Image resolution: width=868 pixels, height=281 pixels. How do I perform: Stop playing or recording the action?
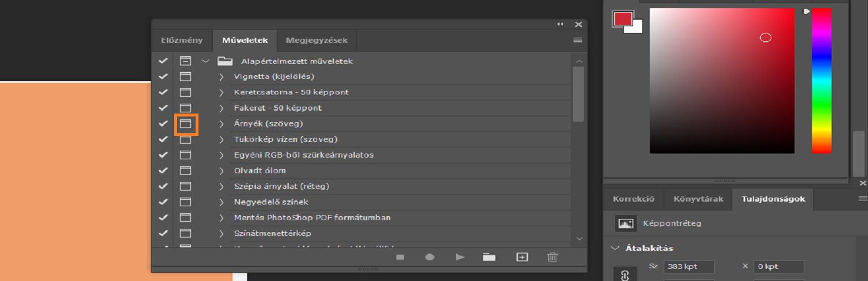coord(400,257)
